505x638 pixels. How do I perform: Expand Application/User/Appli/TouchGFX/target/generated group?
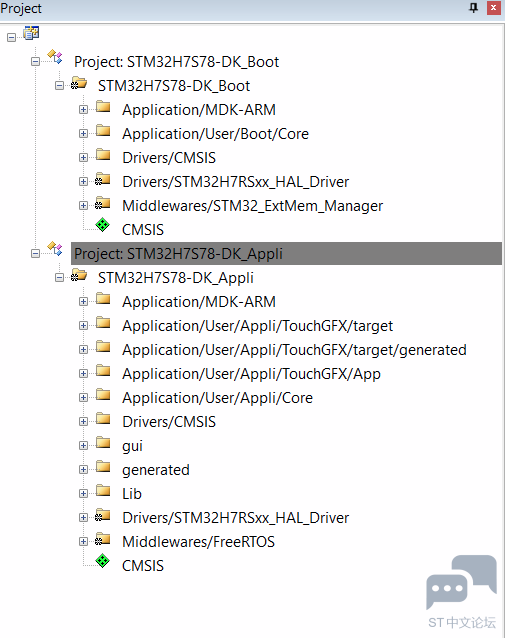coord(83,350)
